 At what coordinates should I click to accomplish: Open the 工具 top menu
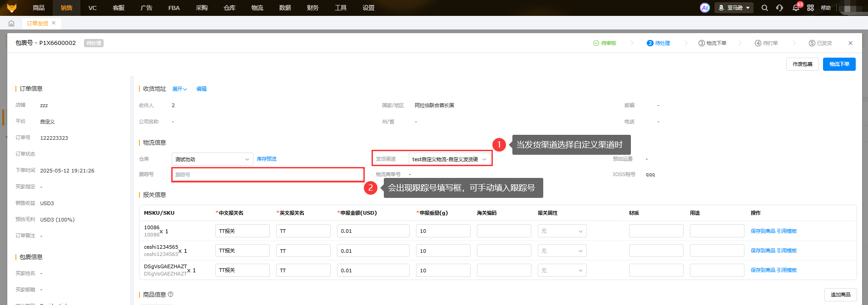point(341,8)
